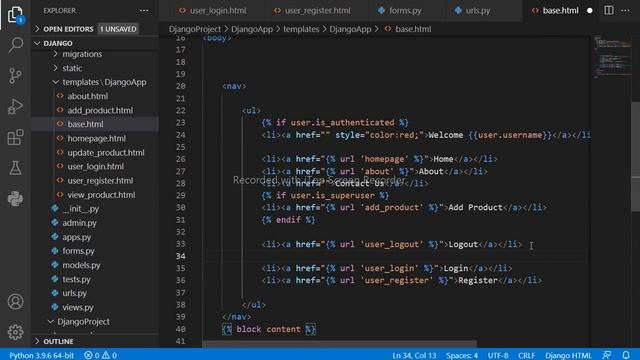Image resolution: width=640 pixels, height=360 pixels.
Task: Click DjangoProject in the breadcrumb
Action: point(195,29)
